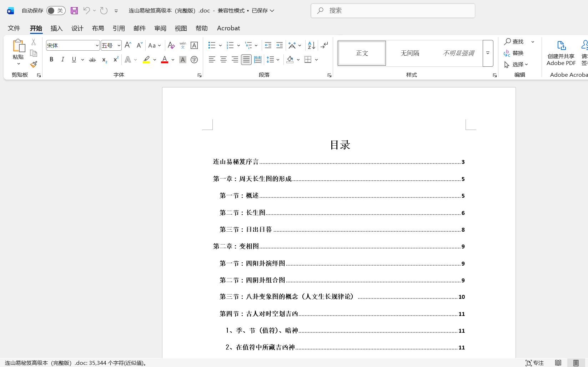Click the character border icon
Image resolution: width=588 pixels, height=367 pixels.
click(194, 45)
